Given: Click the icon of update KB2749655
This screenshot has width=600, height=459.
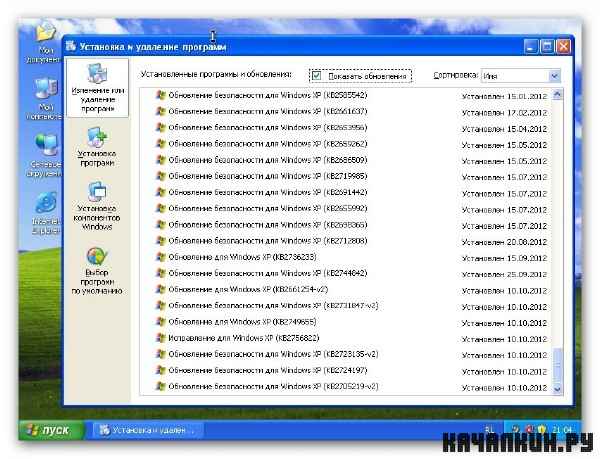Looking at the screenshot, I should tap(161, 322).
